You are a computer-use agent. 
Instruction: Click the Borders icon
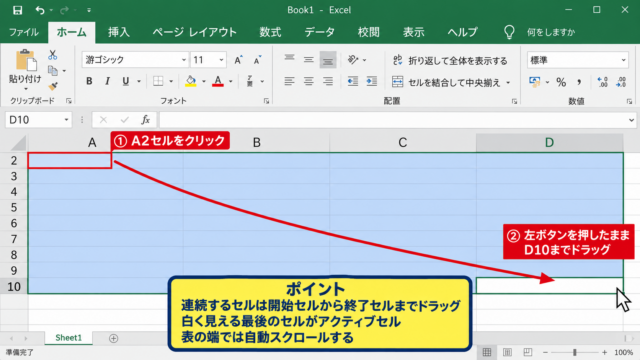(158, 81)
